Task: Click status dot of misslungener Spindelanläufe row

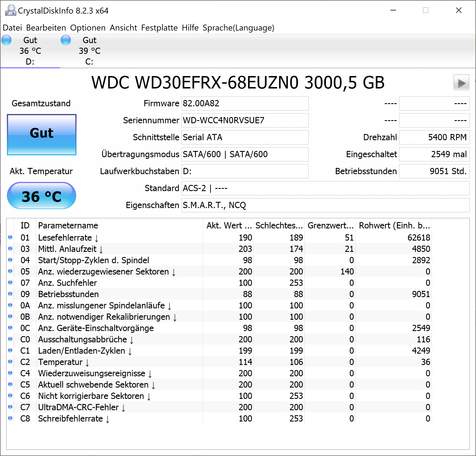Action: pos(10,305)
